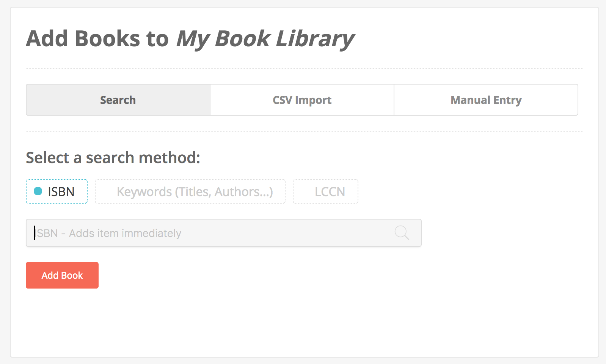Click the word "Library" in the page title

click(x=315, y=39)
